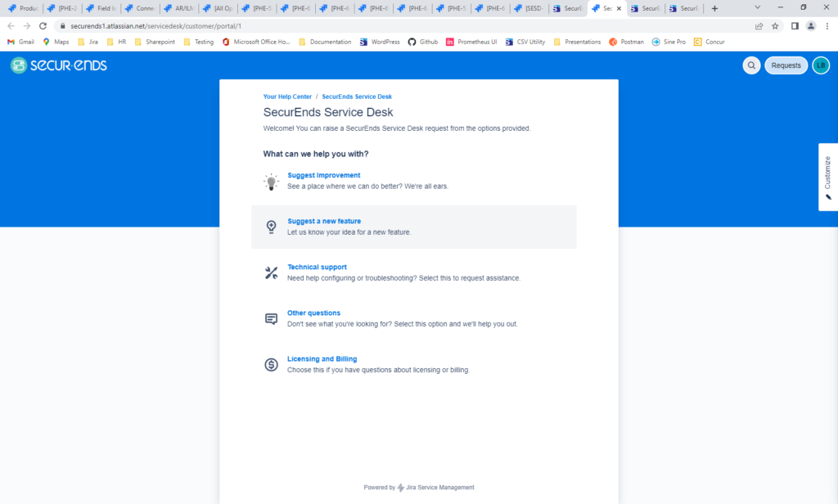
Task: Click the browser forward arrow
Action: 27,25
